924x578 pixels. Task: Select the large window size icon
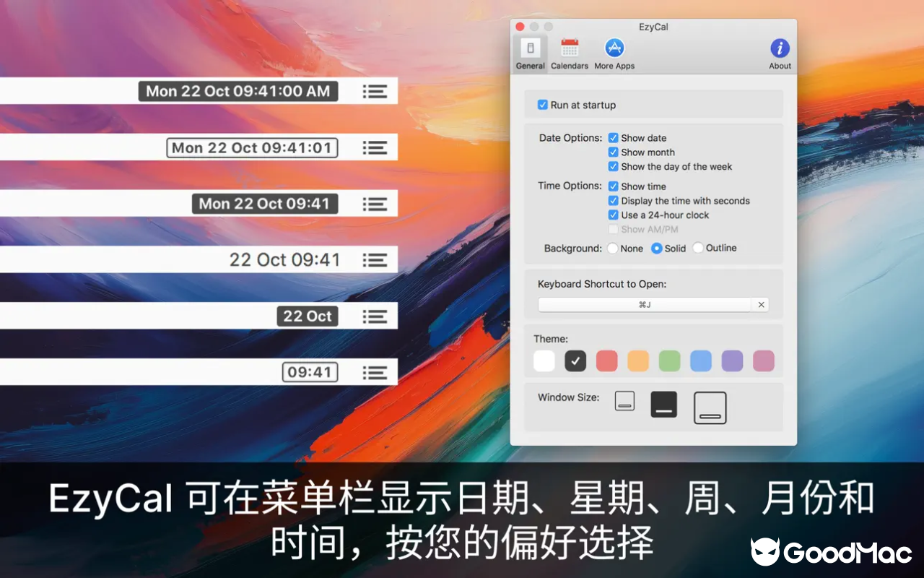[710, 407]
